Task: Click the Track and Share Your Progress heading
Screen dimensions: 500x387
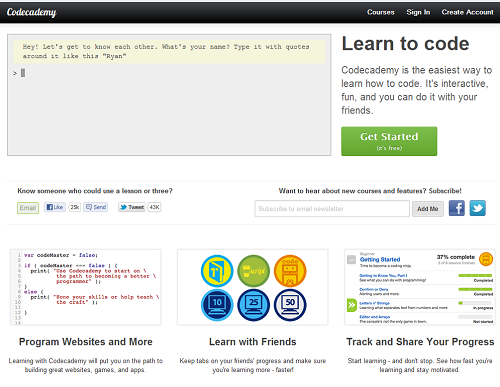Action: (x=420, y=342)
